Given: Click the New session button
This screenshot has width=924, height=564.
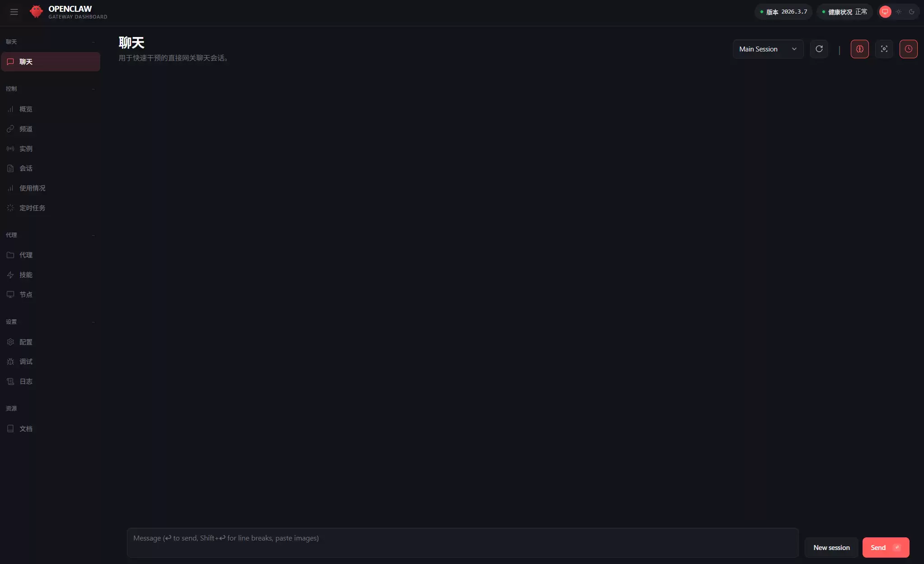Looking at the screenshot, I should 831,548.
